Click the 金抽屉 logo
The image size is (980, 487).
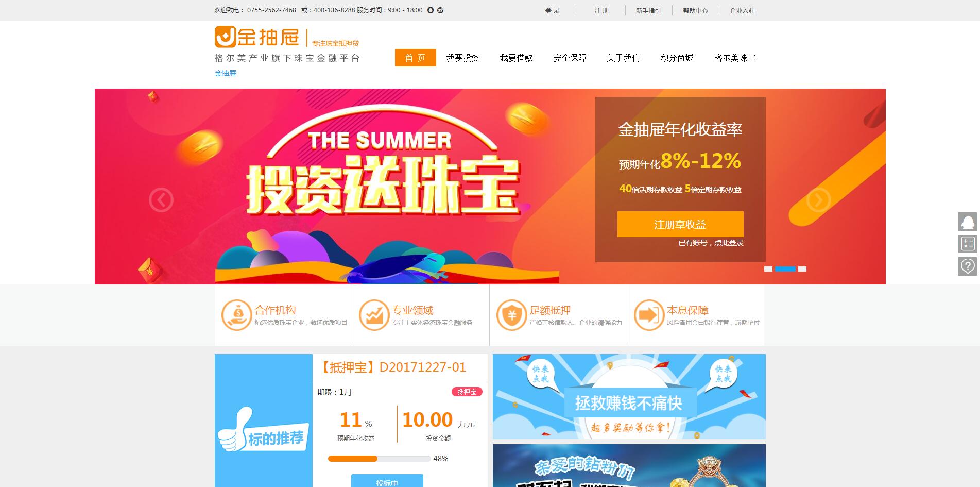point(257,37)
